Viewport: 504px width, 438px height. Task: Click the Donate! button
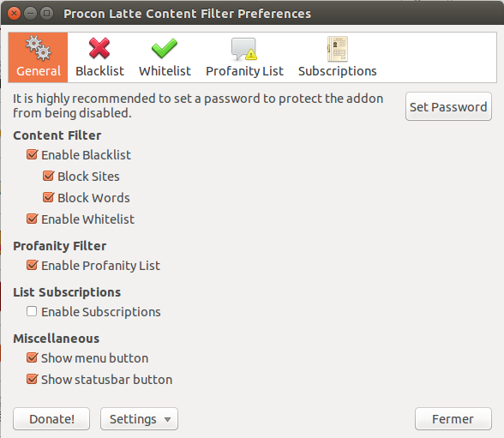[x=51, y=419]
